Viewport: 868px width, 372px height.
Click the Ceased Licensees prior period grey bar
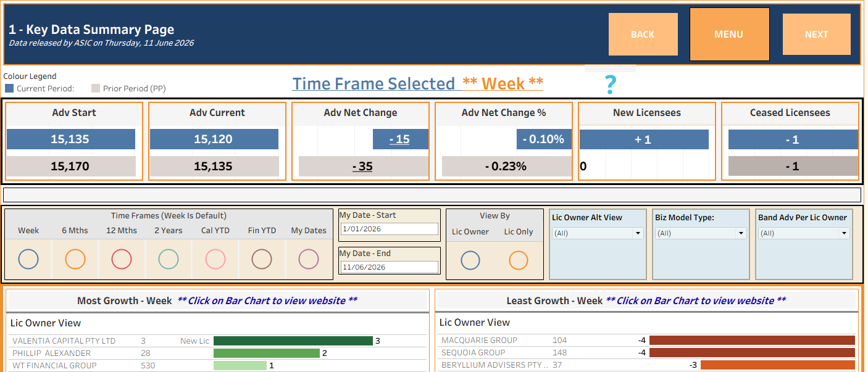tap(793, 167)
